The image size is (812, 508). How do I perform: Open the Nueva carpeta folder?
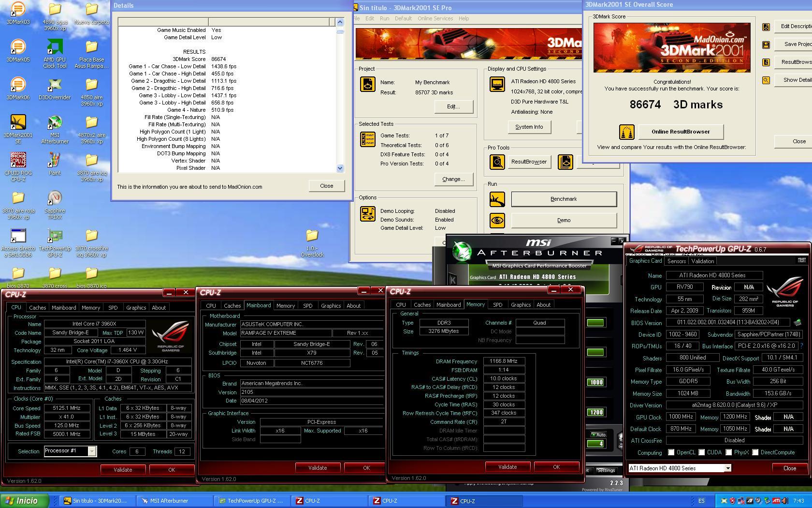91,13
